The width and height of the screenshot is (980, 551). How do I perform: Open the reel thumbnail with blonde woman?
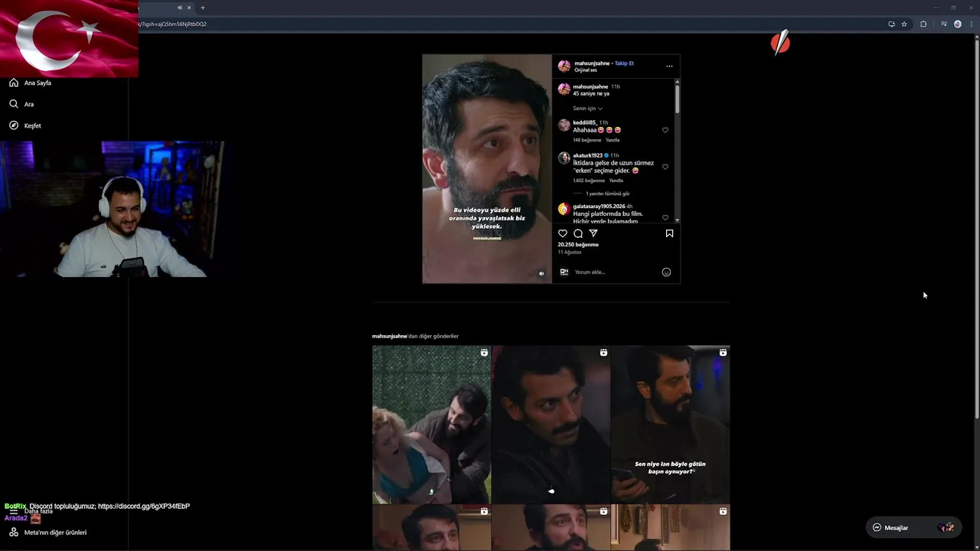[x=431, y=425]
